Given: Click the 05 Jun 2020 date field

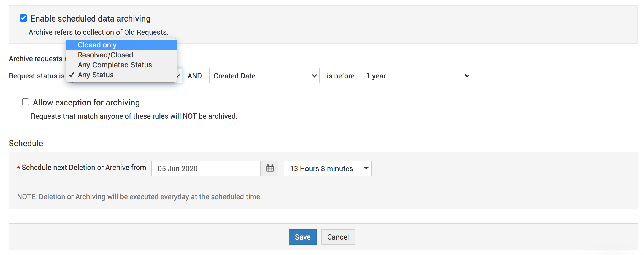Looking at the screenshot, I should 205,168.
